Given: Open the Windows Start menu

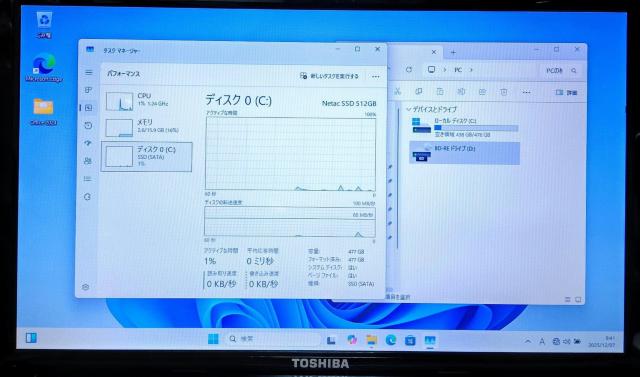Looking at the screenshot, I should coord(213,339).
